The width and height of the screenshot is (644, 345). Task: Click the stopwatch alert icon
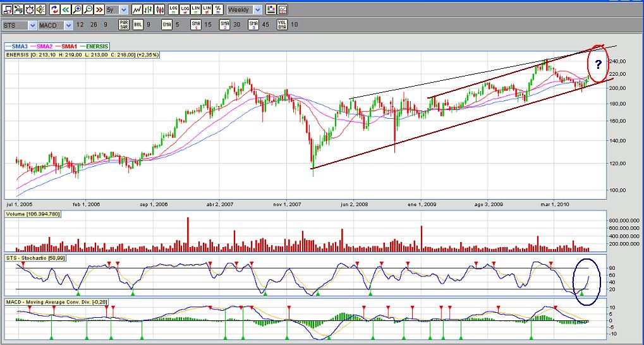tap(29, 9)
